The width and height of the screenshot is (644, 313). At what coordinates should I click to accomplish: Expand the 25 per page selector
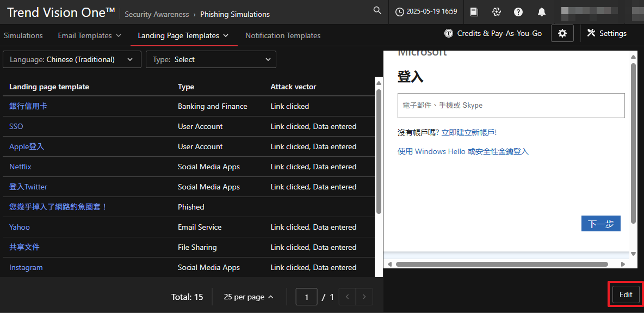point(249,297)
